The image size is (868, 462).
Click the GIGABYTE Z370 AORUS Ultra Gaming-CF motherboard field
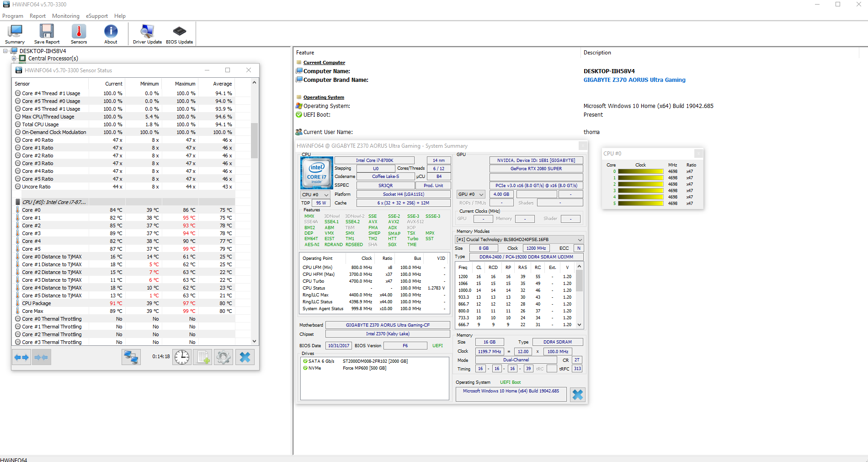click(388, 325)
